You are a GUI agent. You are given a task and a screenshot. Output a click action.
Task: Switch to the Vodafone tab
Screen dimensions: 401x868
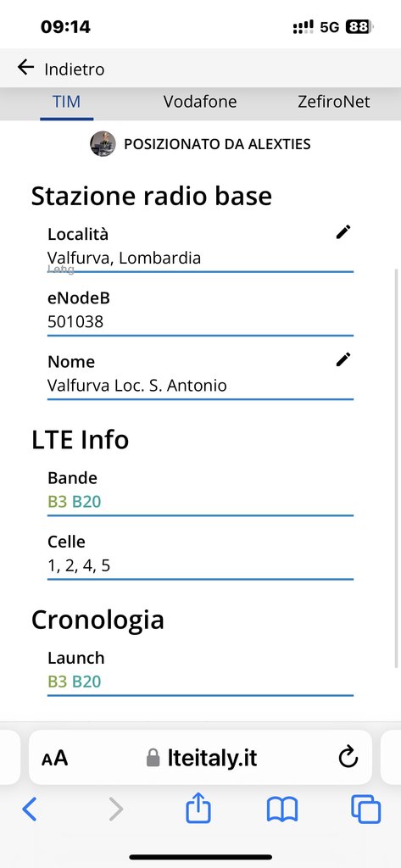tap(200, 102)
